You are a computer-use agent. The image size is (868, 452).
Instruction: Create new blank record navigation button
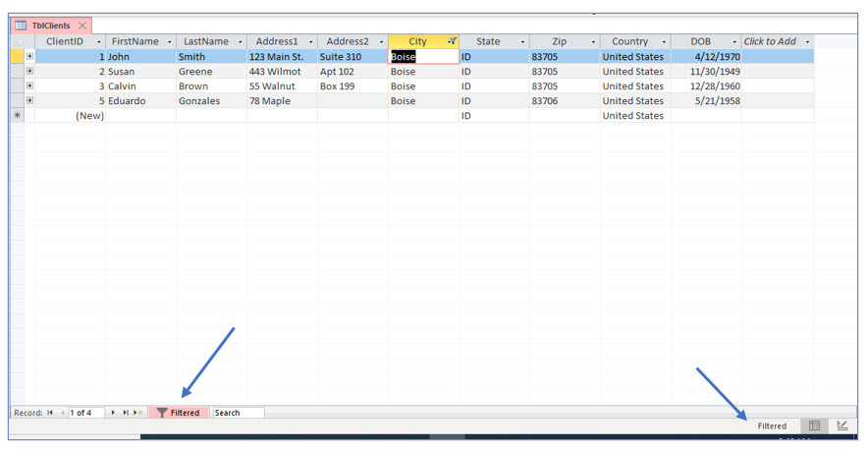pos(137,413)
